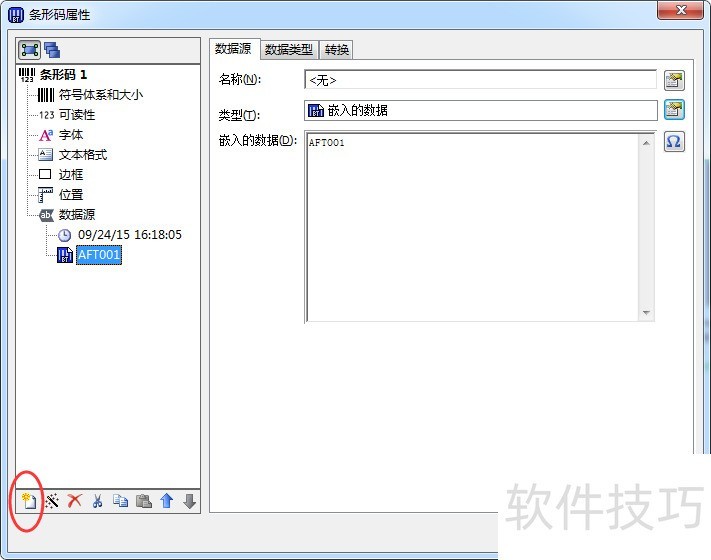Insert special character with omega button
The height and width of the screenshot is (560, 711).
coord(674,142)
